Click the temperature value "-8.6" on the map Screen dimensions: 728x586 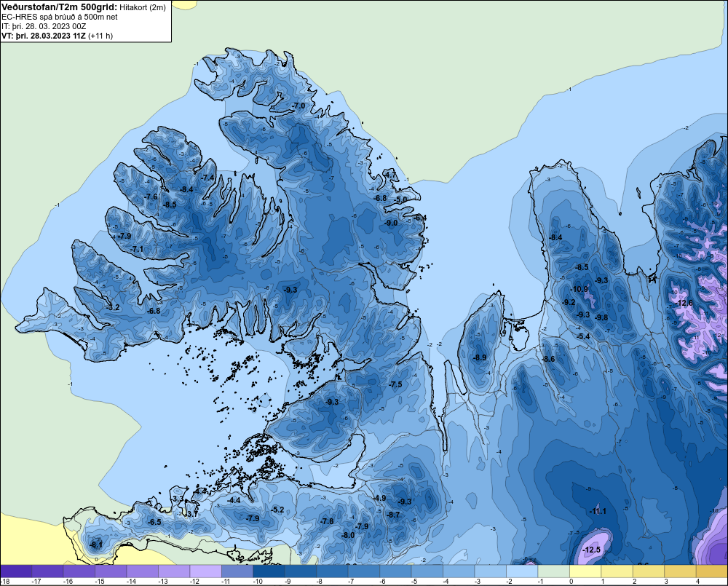[x=548, y=358]
